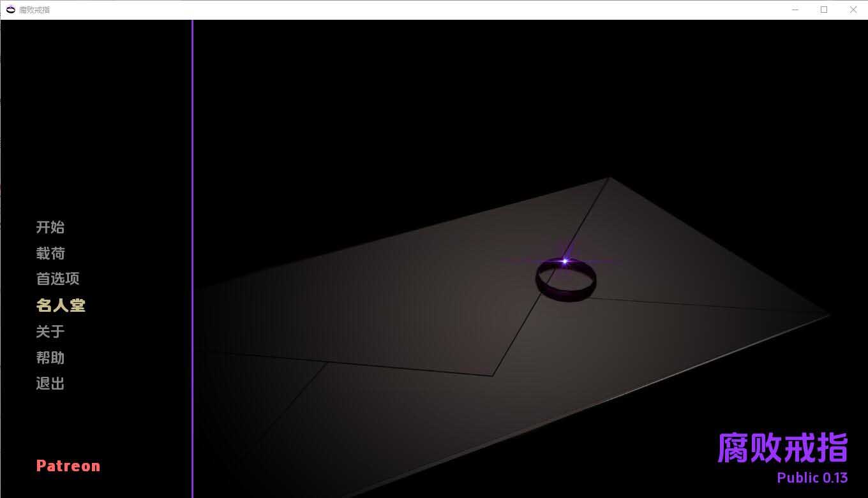Close the game window
The height and width of the screenshot is (498, 868).
pyautogui.click(x=853, y=10)
